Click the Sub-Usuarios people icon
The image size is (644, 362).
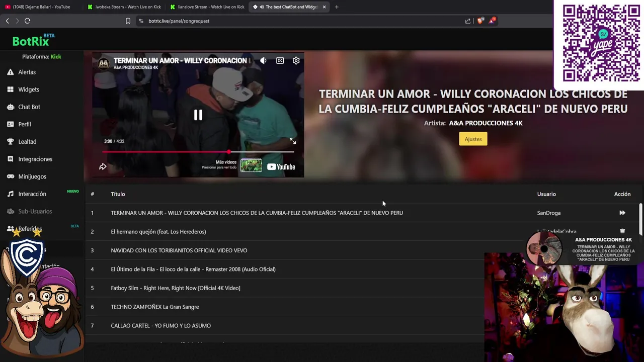coord(10,211)
